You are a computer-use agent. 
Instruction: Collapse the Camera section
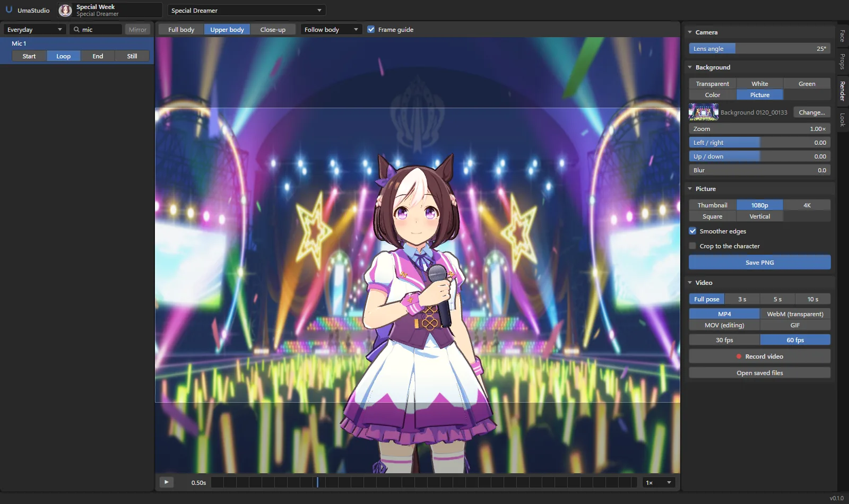[690, 32]
